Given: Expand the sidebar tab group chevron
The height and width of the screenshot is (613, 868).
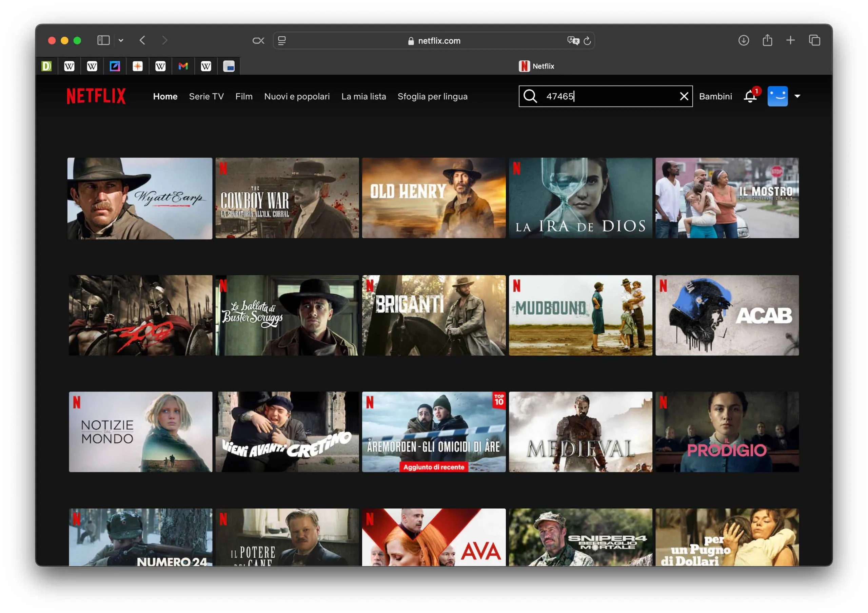Looking at the screenshot, I should tap(121, 40).
